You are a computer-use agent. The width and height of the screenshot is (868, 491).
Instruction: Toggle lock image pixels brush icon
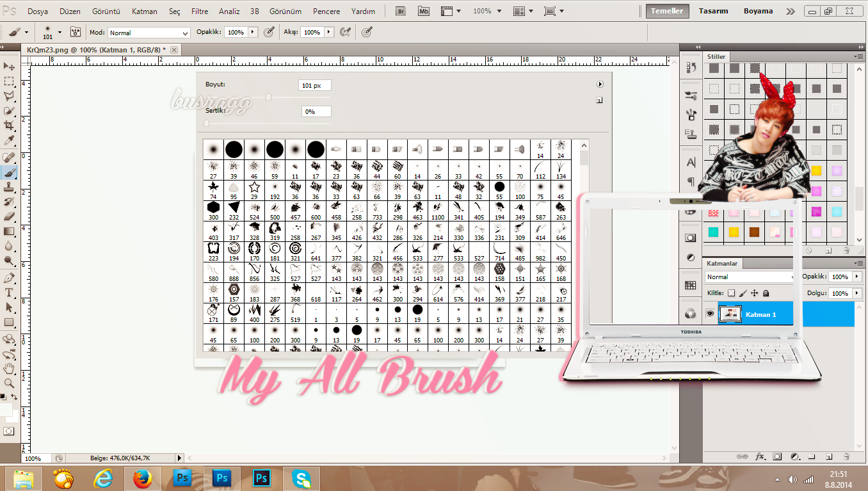point(743,293)
